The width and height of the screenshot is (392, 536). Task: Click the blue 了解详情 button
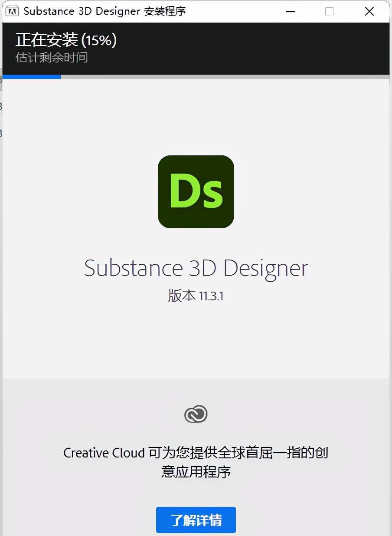coord(196,520)
